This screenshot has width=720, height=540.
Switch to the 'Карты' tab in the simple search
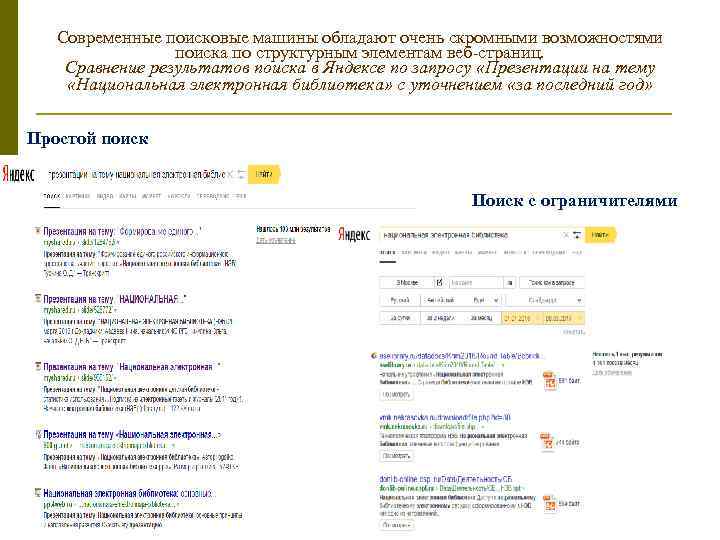(127, 196)
